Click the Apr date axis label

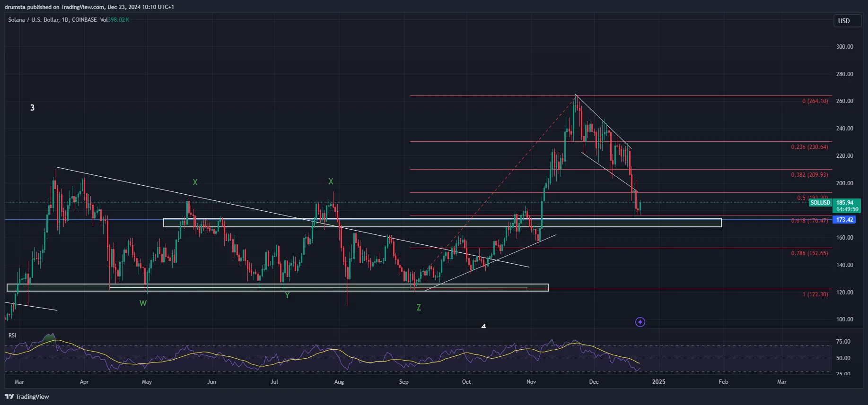tap(84, 382)
